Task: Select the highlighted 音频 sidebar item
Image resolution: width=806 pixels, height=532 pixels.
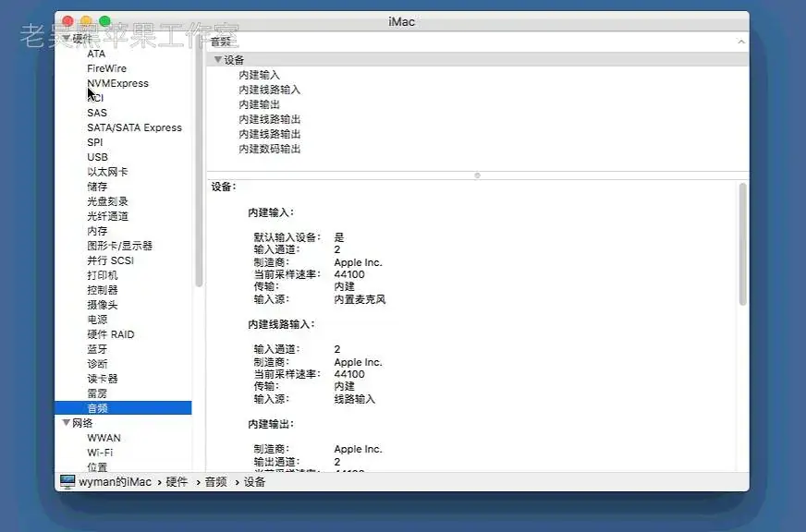Action: pyautogui.click(x=123, y=408)
